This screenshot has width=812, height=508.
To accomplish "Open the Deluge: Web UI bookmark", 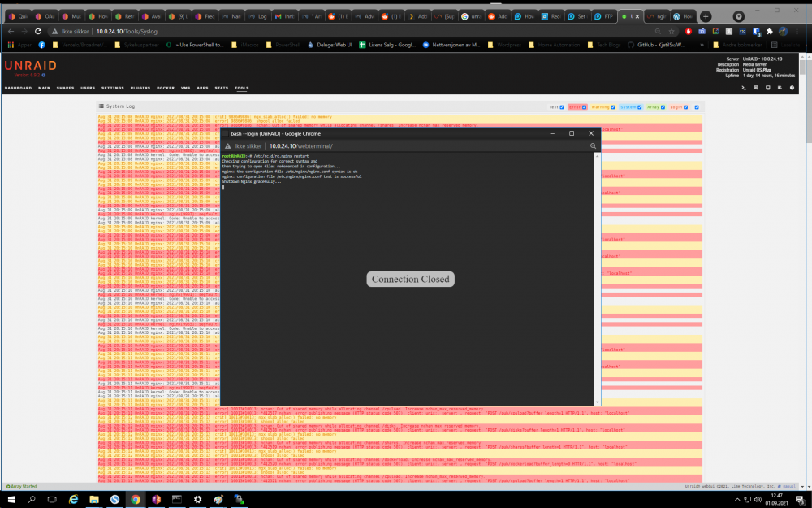I will [330, 45].
